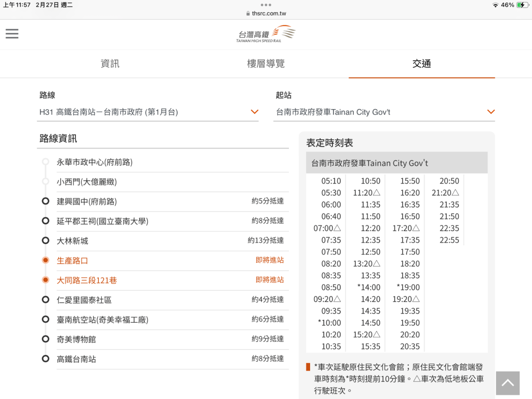Screen dimensions: 532x399
Task: Expand the 路線 dropdown arrow
Action: pyautogui.click(x=254, y=112)
